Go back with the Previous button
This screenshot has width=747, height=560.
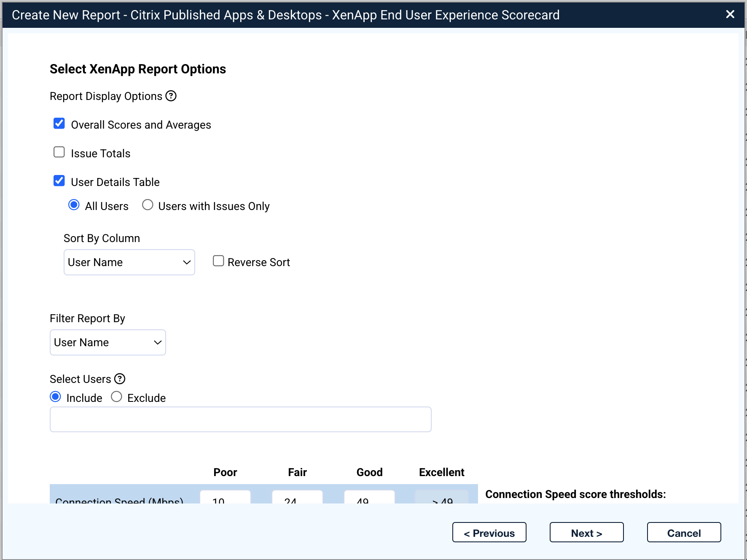[x=489, y=533]
